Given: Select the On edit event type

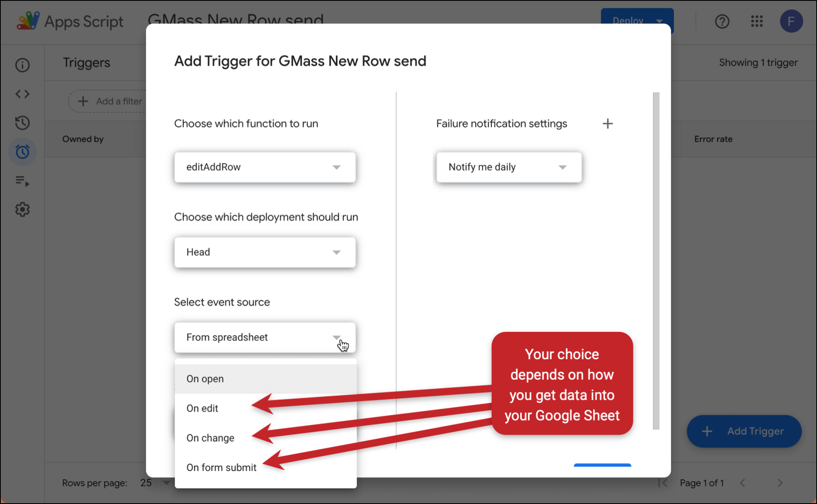Looking at the screenshot, I should [266, 408].
